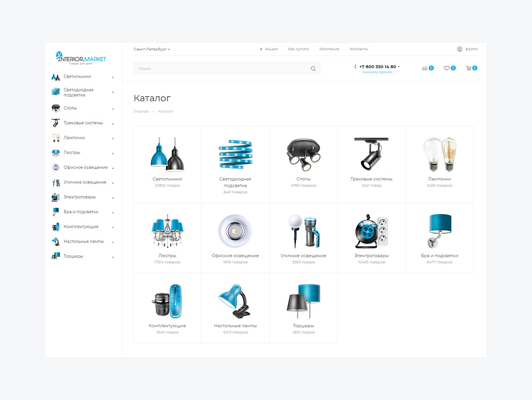The image size is (532, 400).
Task: Go to the Контакты page
Action: pos(359,49)
